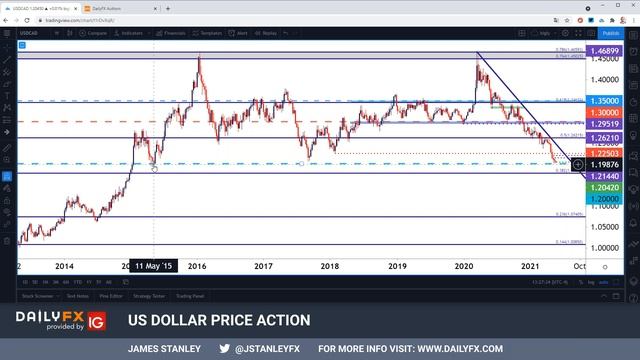Toggle percent scale on the price axis
This screenshot has height=360, width=640.
coord(581,282)
